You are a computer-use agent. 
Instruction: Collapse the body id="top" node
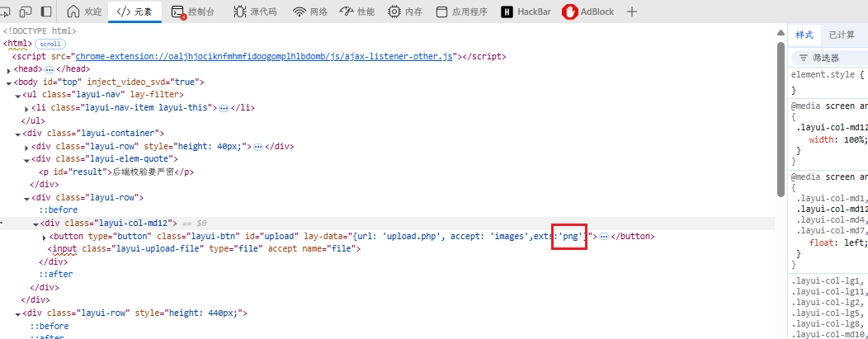coord(9,83)
